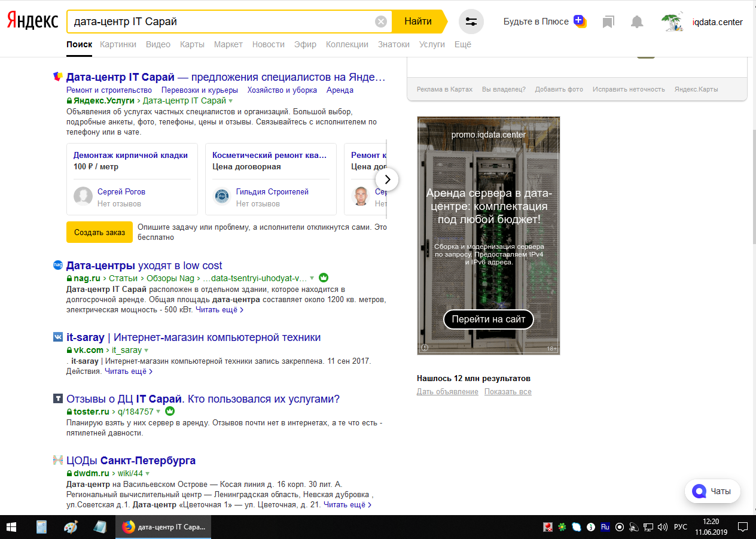Expand dwdm.ru wiki/44 options arrow
This screenshot has height=539, width=756.
coord(147,473)
